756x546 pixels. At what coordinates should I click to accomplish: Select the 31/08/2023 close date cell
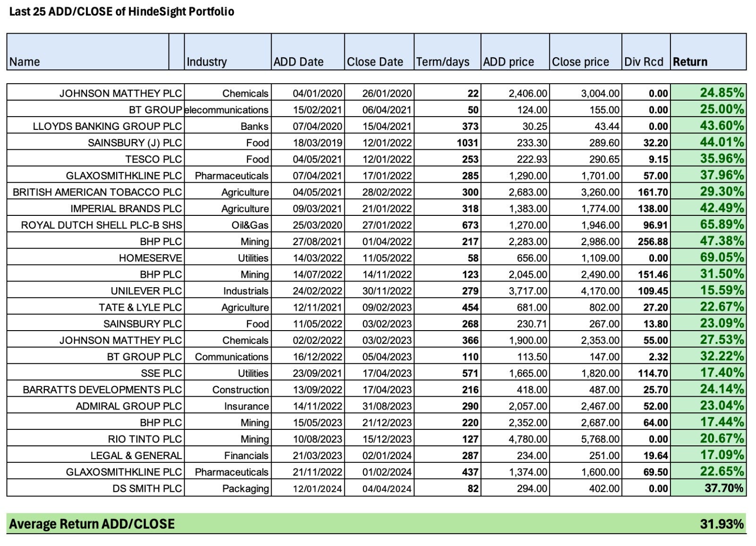(379, 406)
